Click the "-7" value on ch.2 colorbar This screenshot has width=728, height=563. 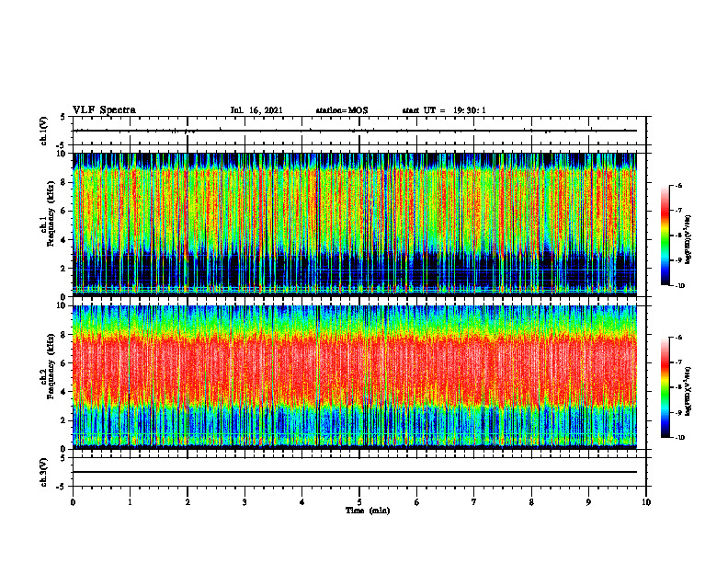pos(678,362)
